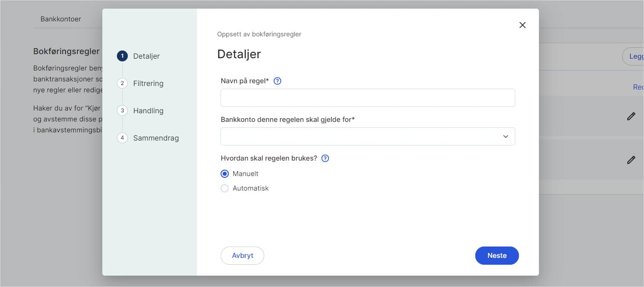
Task: Select the Automatisk radio button
Action: [x=225, y=188]
